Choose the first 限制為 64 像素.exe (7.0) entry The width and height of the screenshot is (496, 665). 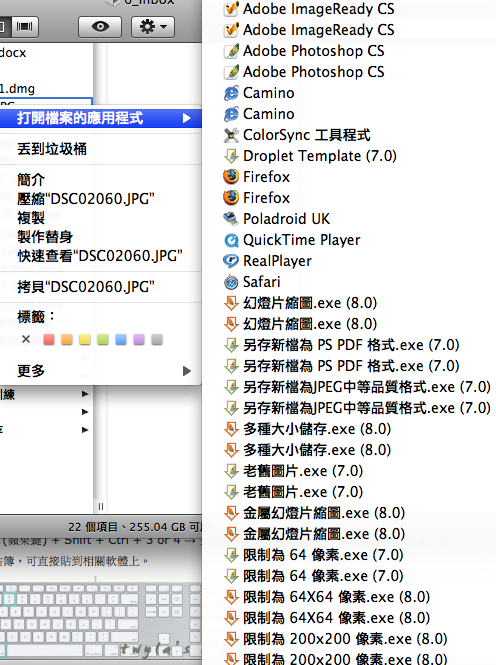click(x=323, y=555)
